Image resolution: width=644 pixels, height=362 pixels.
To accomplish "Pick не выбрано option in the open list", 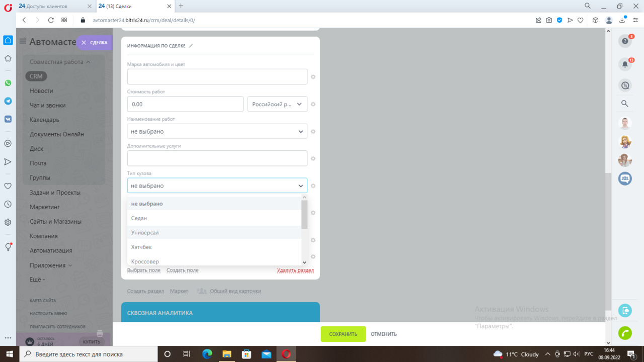I will [x=214, y=204].
